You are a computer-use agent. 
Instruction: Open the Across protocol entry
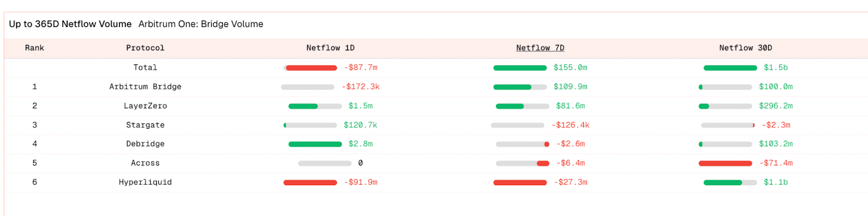click(145, 163)
